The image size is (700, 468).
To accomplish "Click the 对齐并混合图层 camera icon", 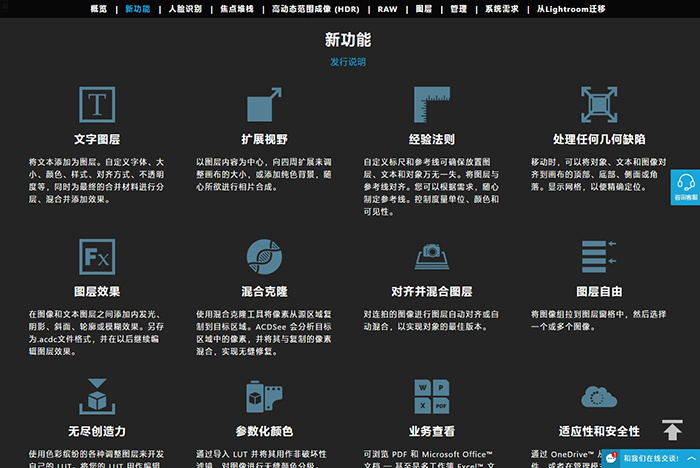I will [432, 256].
